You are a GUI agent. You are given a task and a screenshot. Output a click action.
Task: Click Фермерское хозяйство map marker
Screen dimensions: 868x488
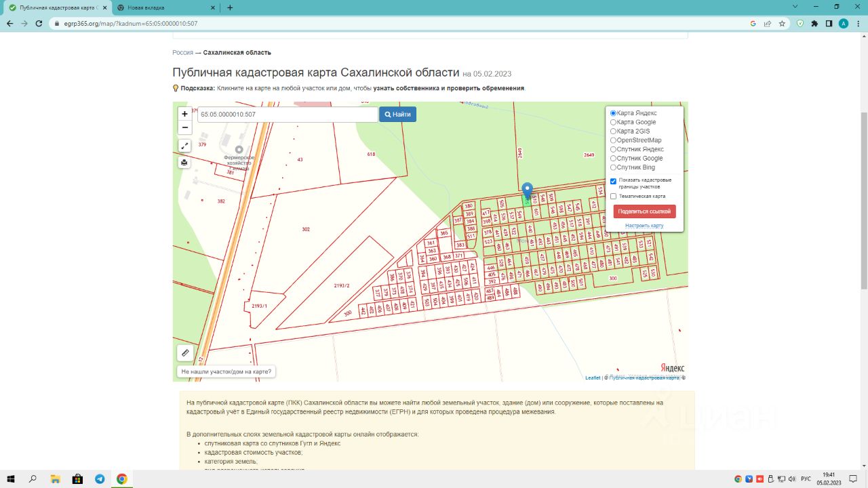point(239,150)
